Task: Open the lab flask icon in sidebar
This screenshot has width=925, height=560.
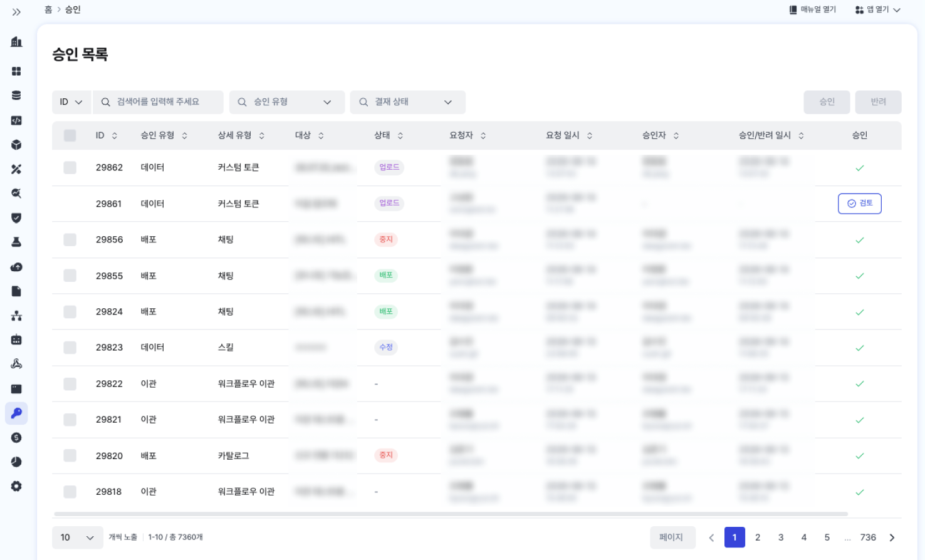Action: pos(16,242)
